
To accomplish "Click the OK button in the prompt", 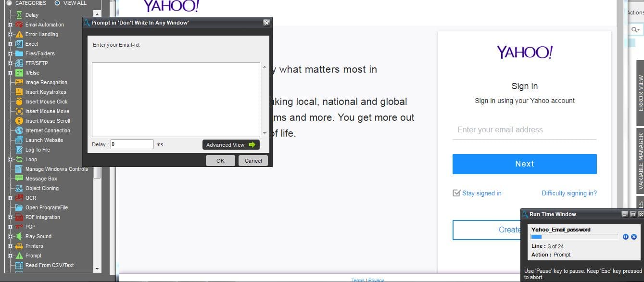I will pyautogui.click(x=220, y=161).
